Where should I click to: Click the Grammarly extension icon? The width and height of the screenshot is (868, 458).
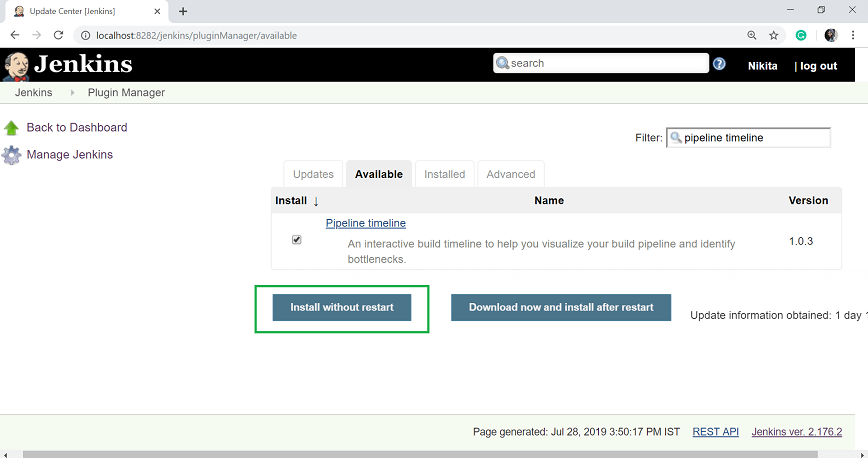[x=801, y=35]
